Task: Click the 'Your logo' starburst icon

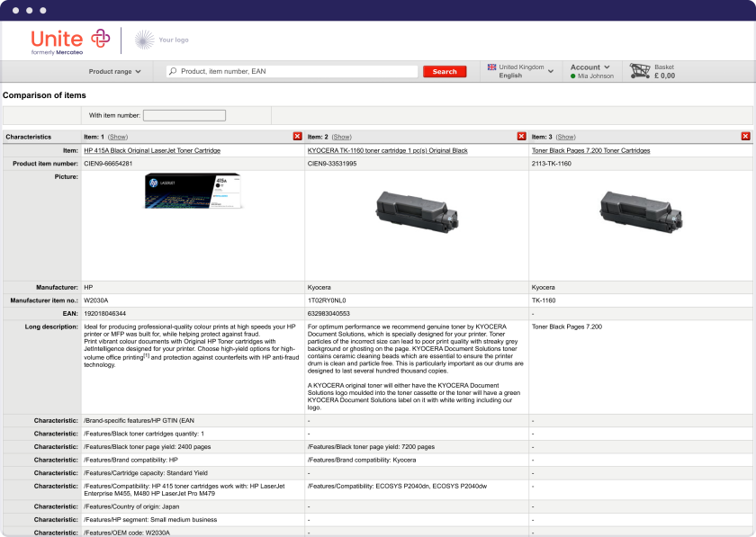Action: pos(144,40)
